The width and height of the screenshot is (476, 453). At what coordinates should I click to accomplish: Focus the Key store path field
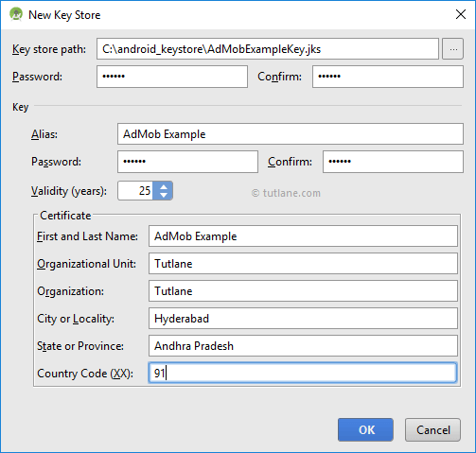pos(268,49)
